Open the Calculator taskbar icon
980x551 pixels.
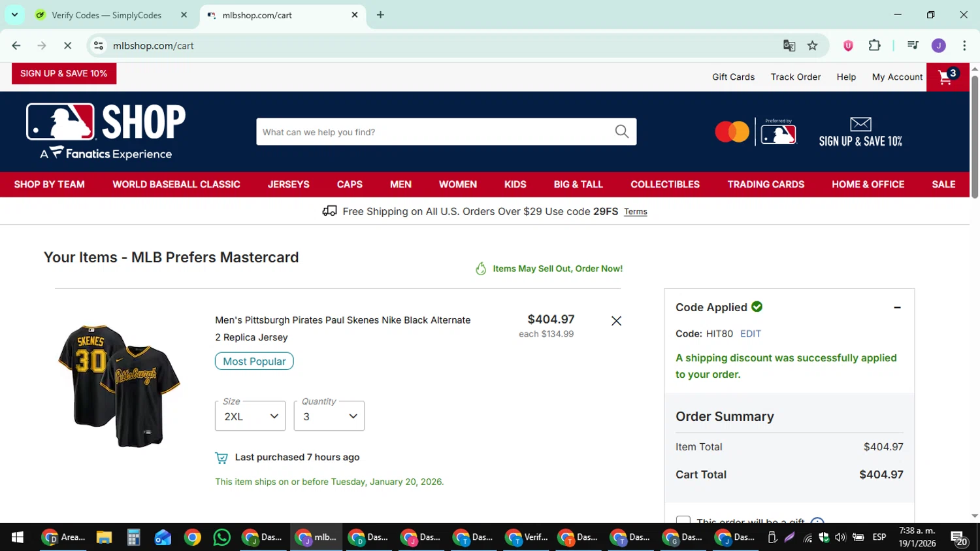tap(133, 537)
